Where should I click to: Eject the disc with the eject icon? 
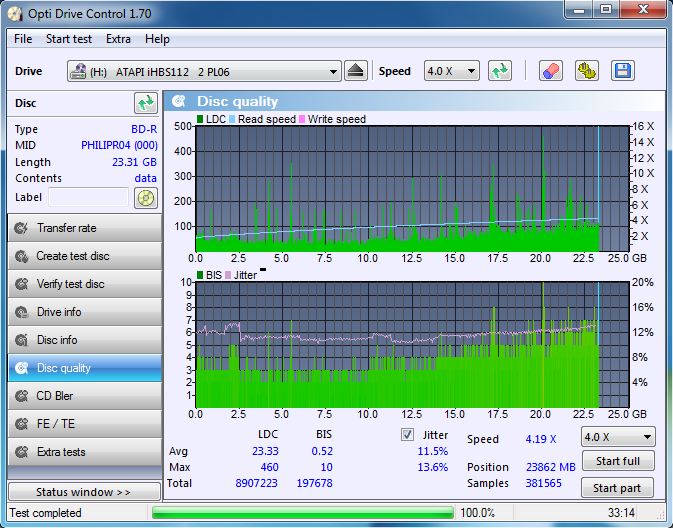[x=356, y=71]
